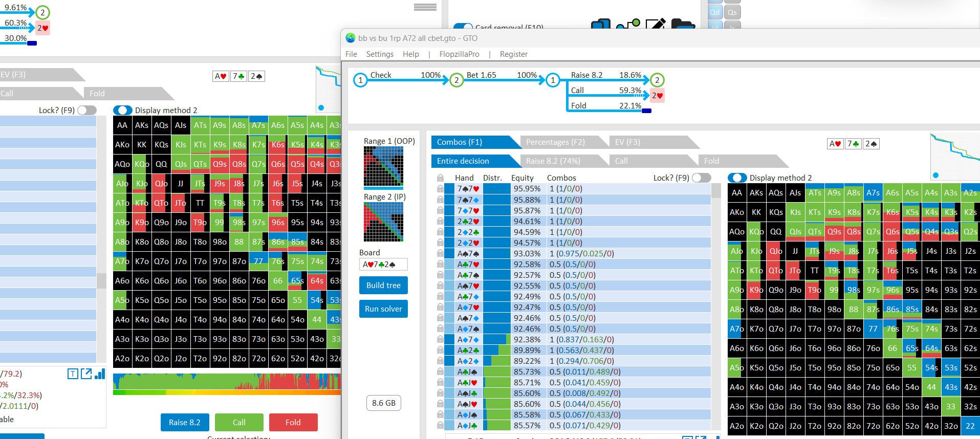Click the back window list scrollbar thumb
The height and width of the screenshot is (439, 980).
(101, 280)
